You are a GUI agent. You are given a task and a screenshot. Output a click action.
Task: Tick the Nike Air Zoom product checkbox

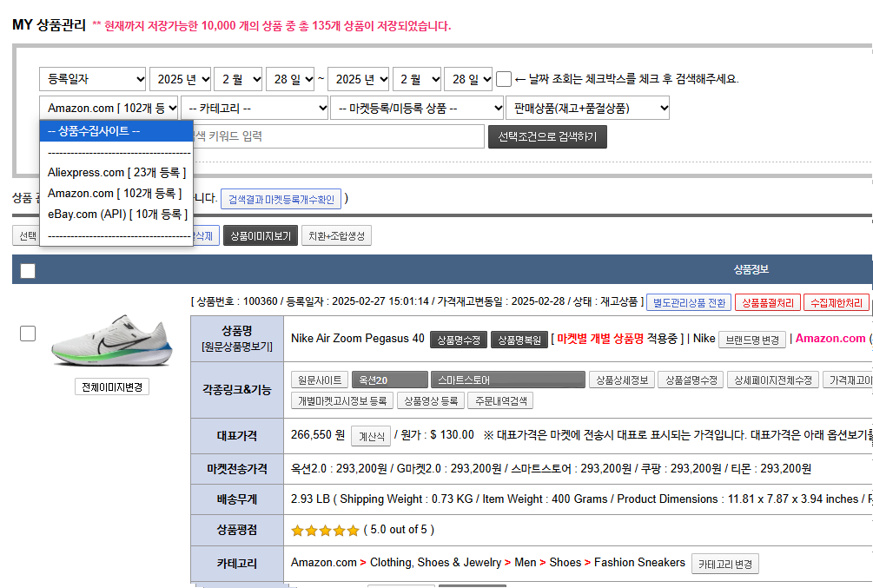(28, 334)
